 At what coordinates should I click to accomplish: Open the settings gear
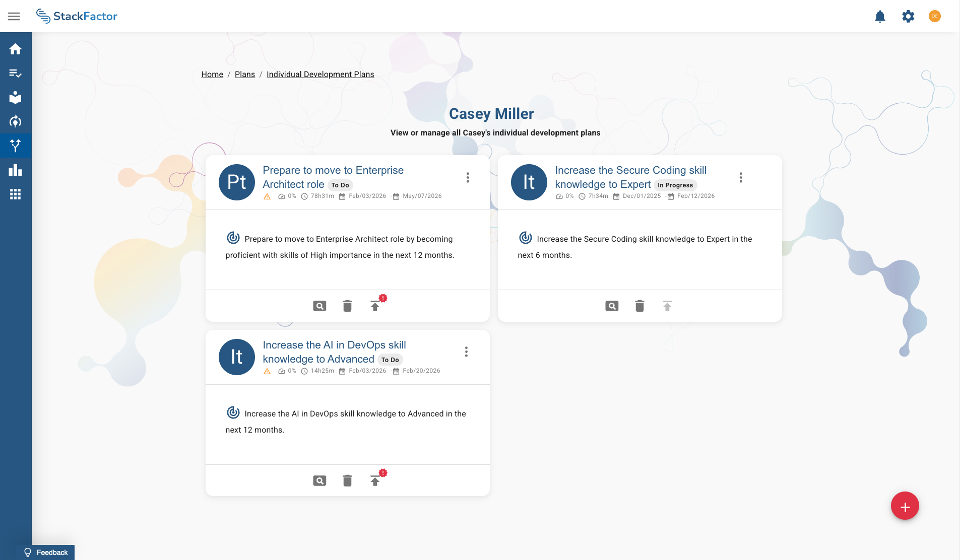pos(908,16)
